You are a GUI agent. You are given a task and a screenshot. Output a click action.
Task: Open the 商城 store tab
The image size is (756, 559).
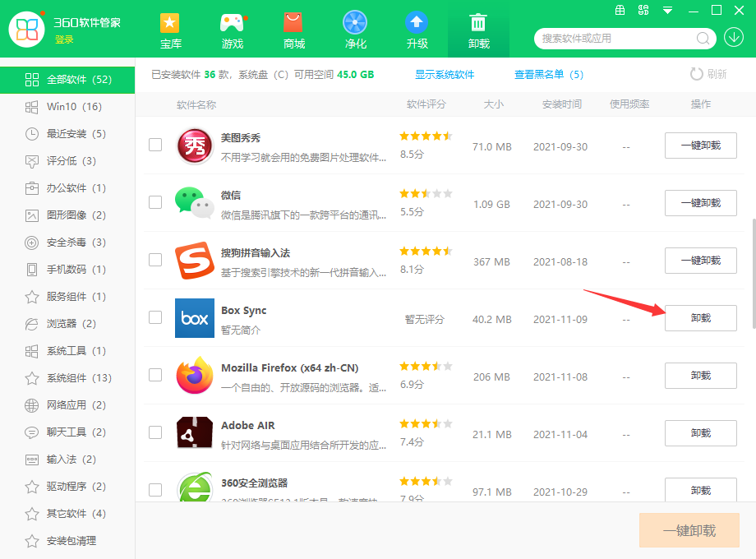coord(293,31)
